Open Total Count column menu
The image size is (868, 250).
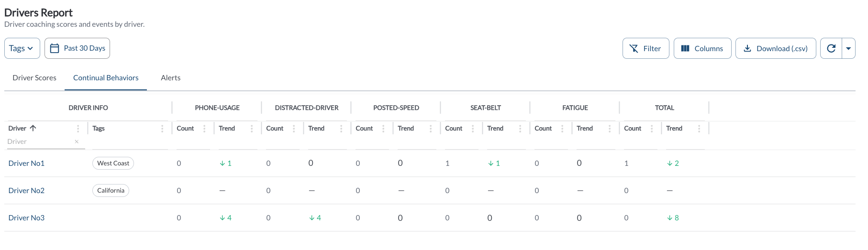click(652, 129)
